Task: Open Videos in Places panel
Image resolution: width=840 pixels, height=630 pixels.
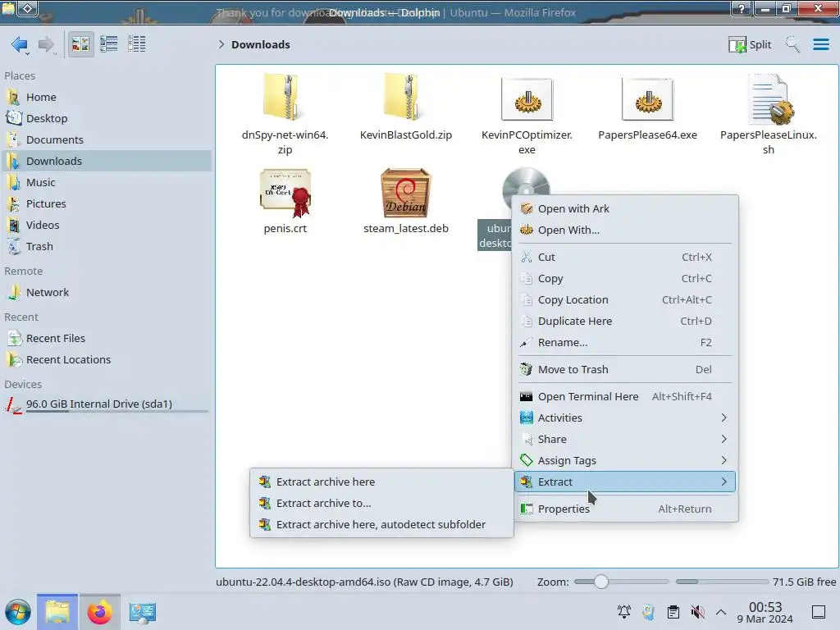Action: 107,226
